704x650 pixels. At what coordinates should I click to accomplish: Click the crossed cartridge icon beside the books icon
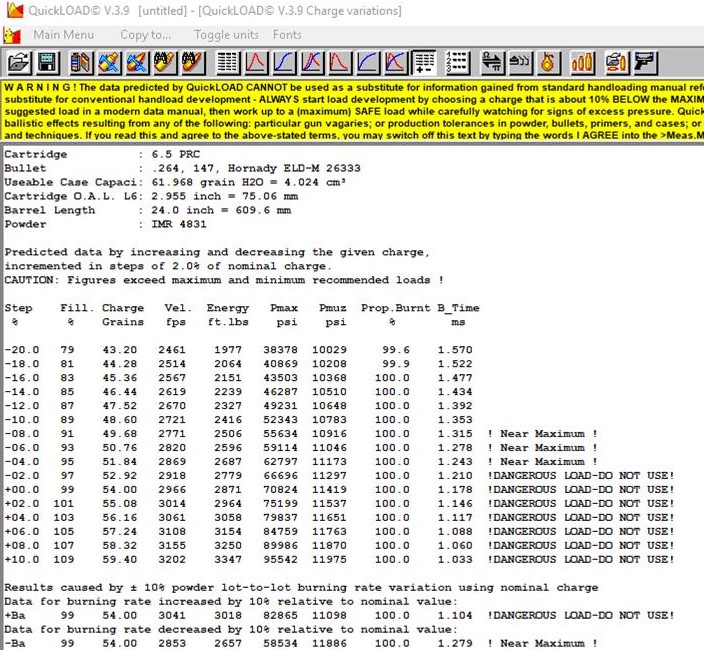click(109, 62)
